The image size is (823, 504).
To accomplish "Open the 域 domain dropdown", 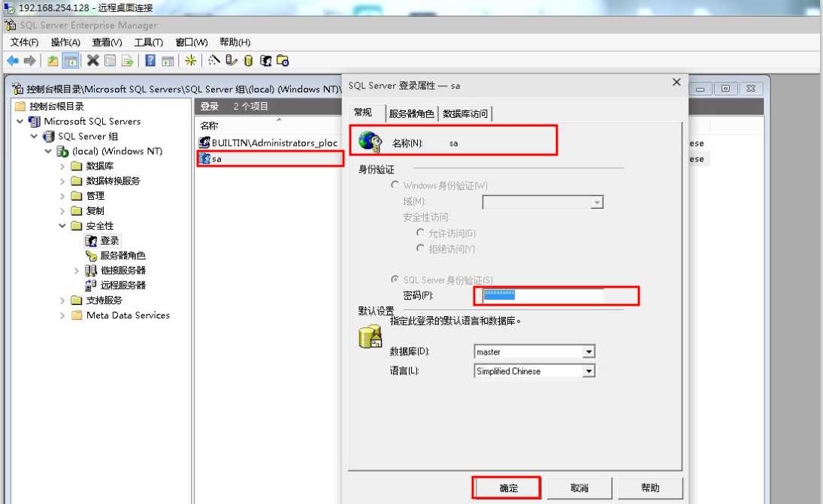I will [x=597, y=203].
